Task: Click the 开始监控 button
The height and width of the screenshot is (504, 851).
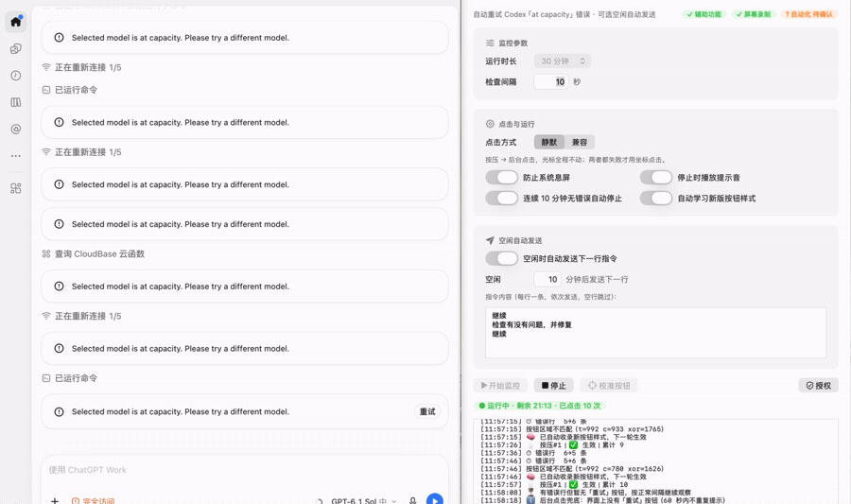Action: click(x=500, y=385)
